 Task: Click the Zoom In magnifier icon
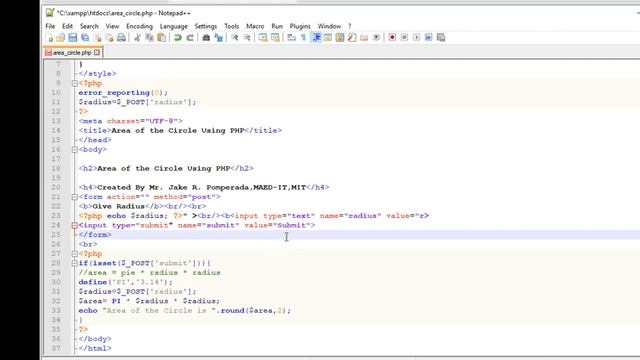click(x=235, y=38)
